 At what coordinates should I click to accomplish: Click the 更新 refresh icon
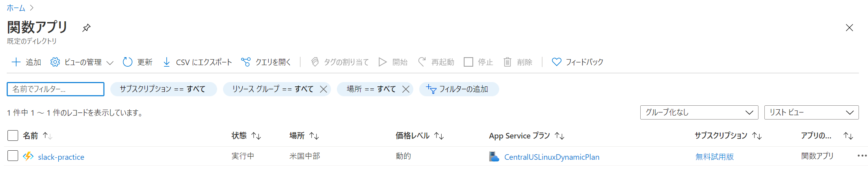[x=127, y=62]
